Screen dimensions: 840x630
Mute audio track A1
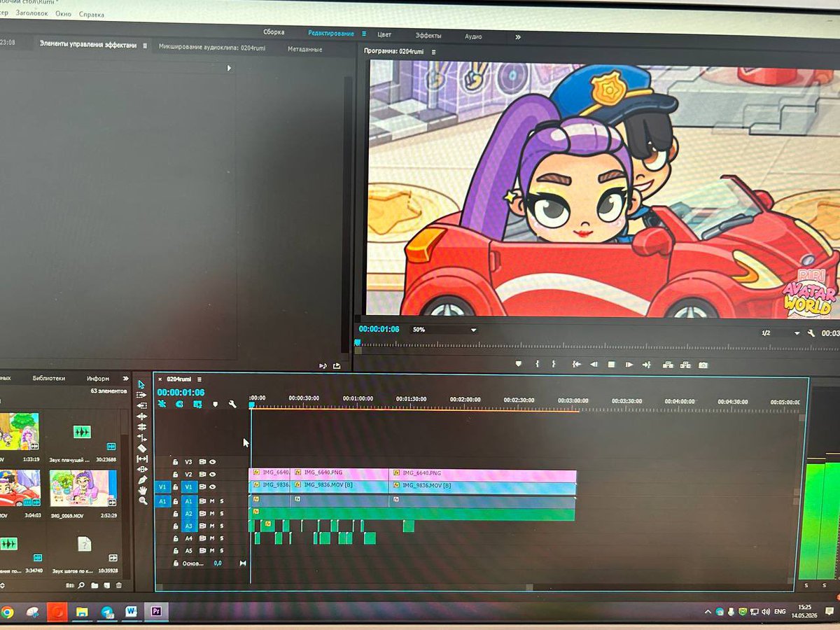coord(212,501)
